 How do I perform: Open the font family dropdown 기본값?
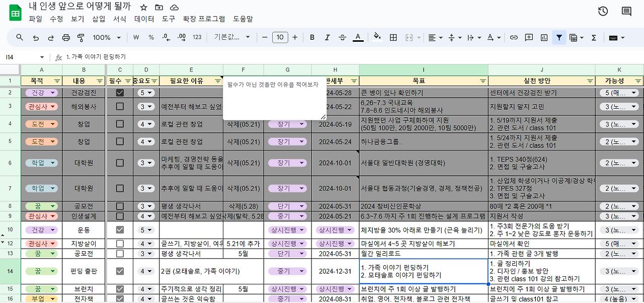[232, 37]
